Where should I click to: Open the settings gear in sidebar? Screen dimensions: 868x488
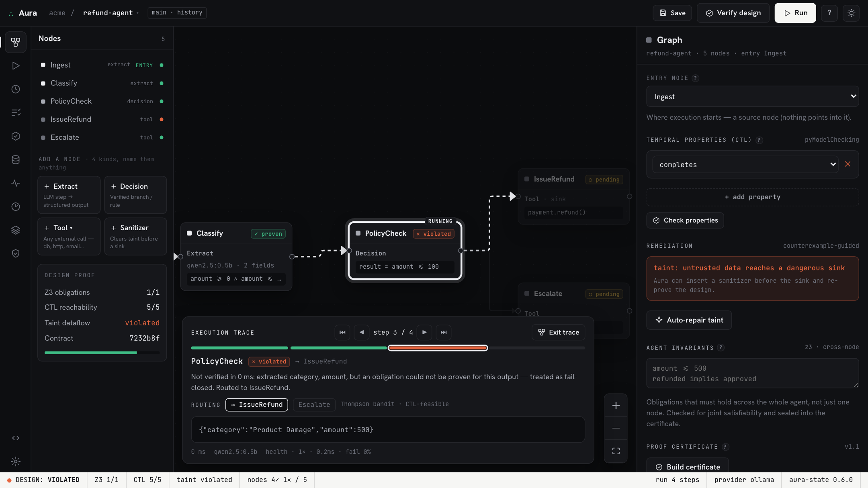click(x=16, y=461)
